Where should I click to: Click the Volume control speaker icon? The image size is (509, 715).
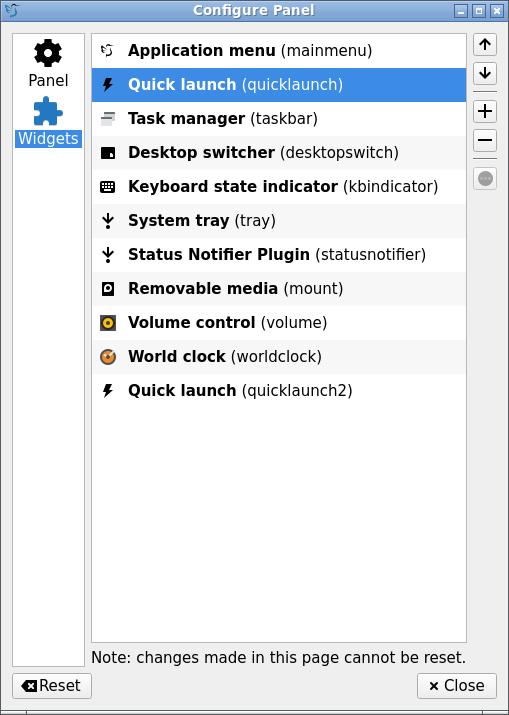(108, 323)
